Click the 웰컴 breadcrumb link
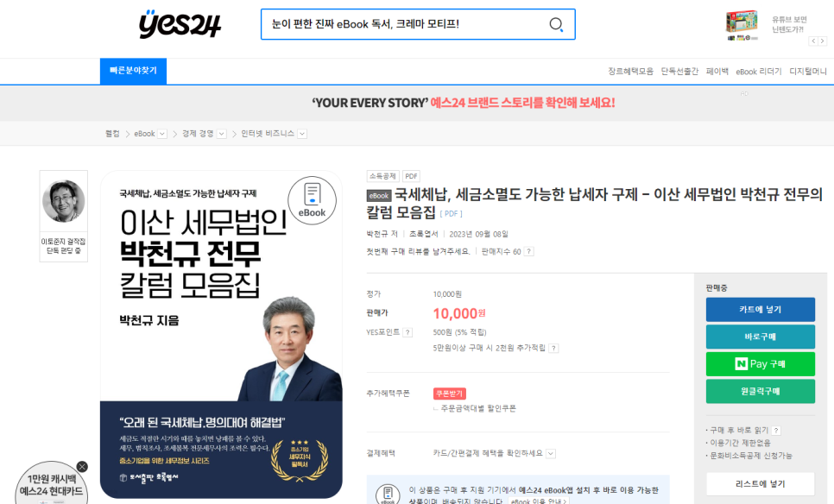Screen dimensions: 834x504 [x=112, y=134]
